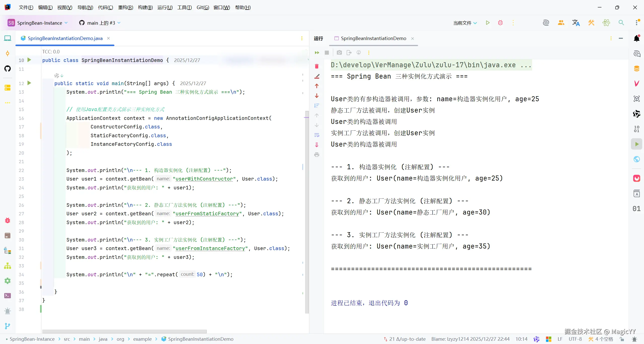The width and height of the screenshot is (644, 344).
Task: Click the UTF-8 encoding in status bar
Action: [x=575, y=339]
